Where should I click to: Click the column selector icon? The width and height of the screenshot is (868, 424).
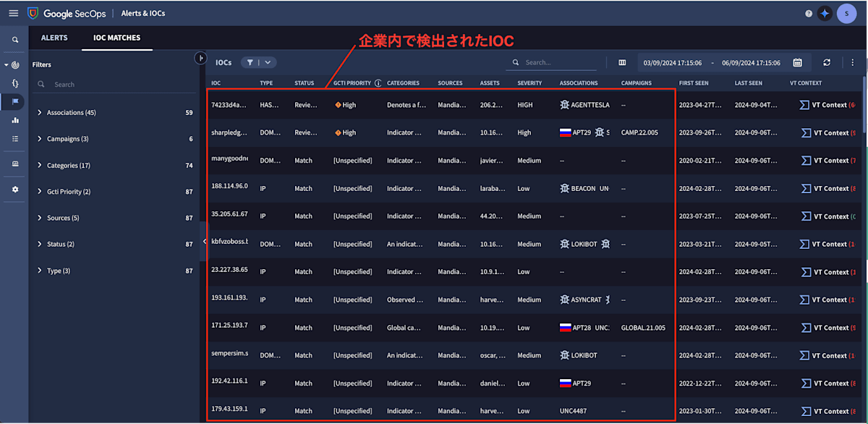622,63
